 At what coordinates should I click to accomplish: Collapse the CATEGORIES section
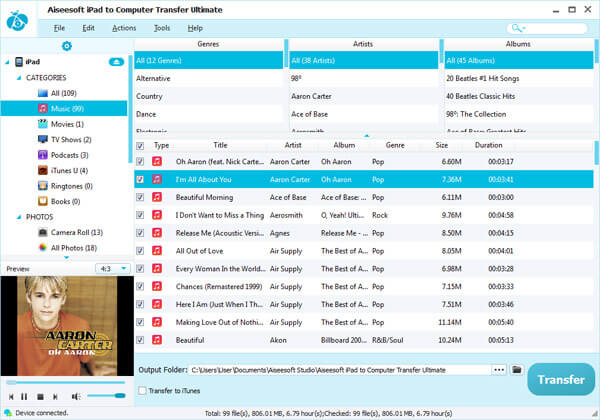[x=19, y=78]
